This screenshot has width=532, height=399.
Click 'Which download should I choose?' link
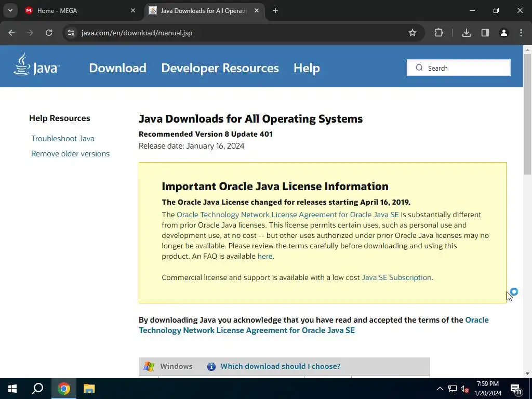pyautogui.click(x=280, y=366)
